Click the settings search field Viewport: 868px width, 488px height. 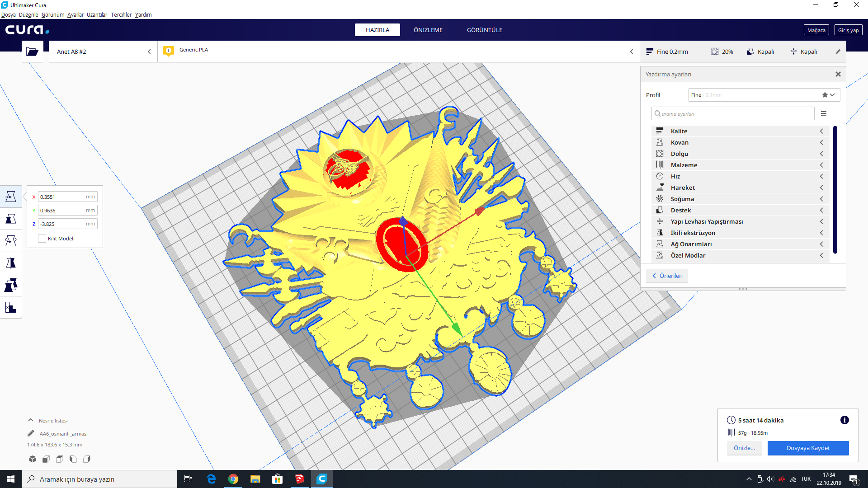pyautogui.click(x=733, y=113)
